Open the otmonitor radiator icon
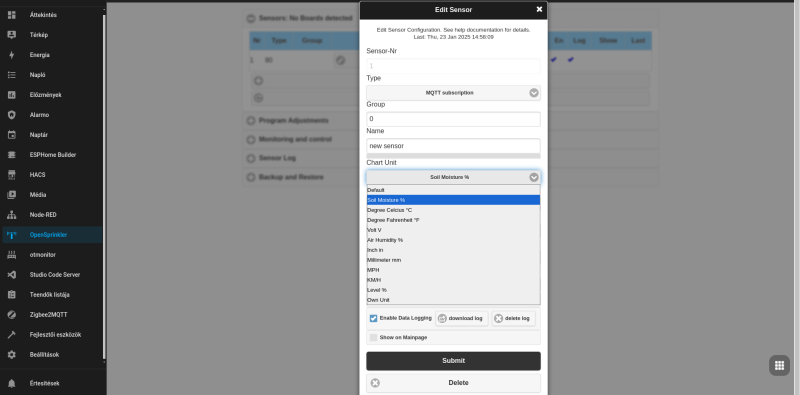This screenshot has width=800, height=395. pos(12,255)
